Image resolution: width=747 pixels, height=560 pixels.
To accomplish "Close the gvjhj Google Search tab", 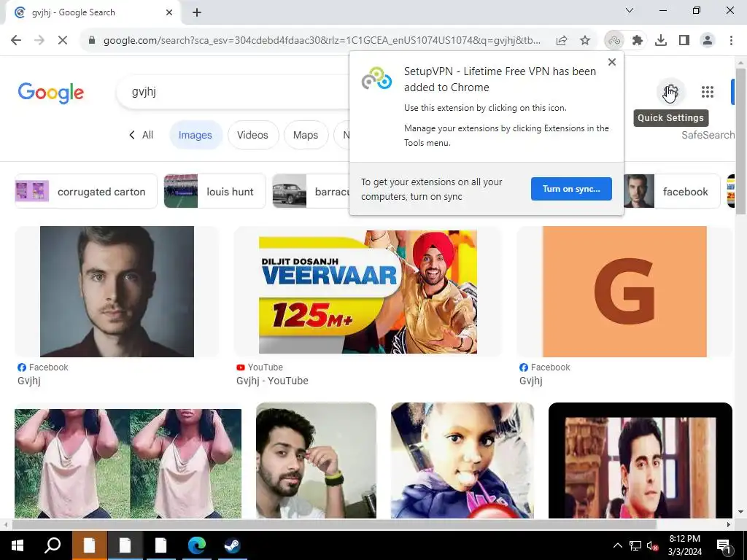I will (x=169, y=12).
